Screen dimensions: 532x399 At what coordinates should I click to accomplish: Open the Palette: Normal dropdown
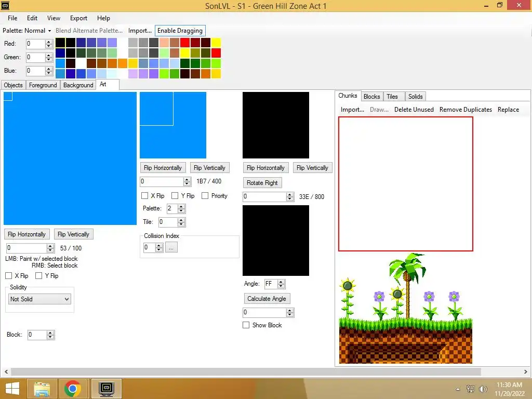26,31
